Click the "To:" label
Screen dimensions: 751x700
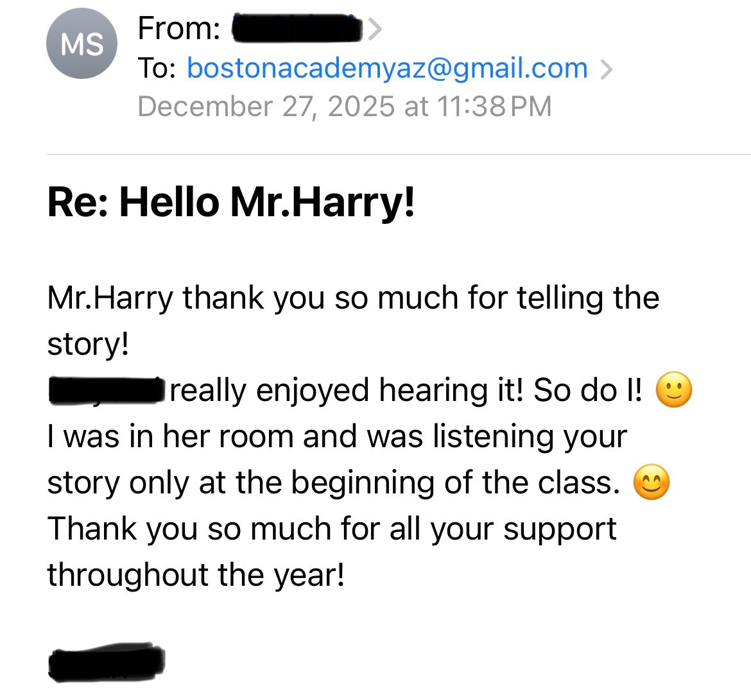click(157, 68)
